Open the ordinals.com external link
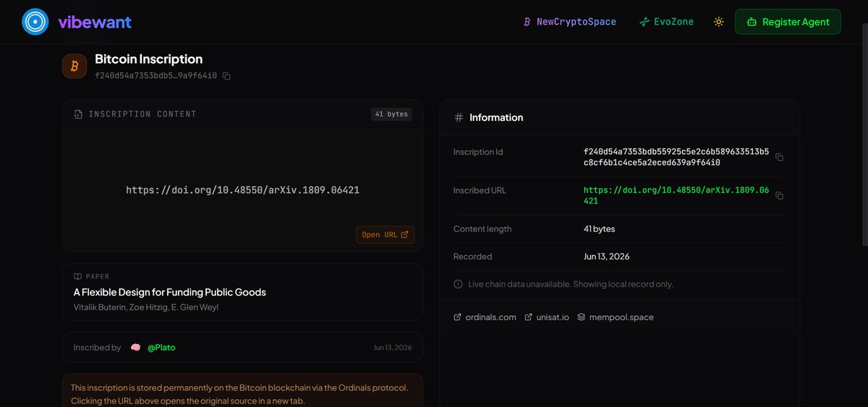 [x=485, y=317]
